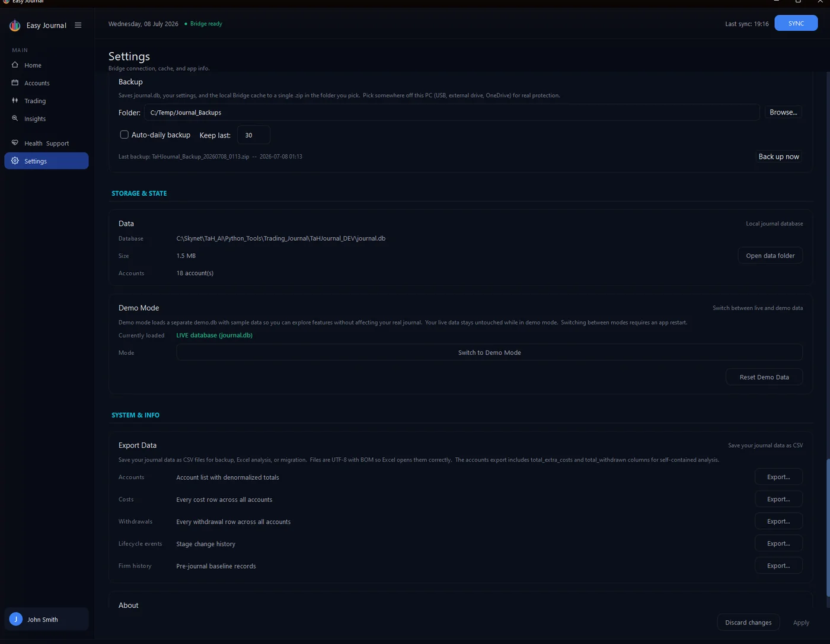This screenshot has width=830, height=644.
Task: Navigate to Insights
Action: click(x=46, y=119)
